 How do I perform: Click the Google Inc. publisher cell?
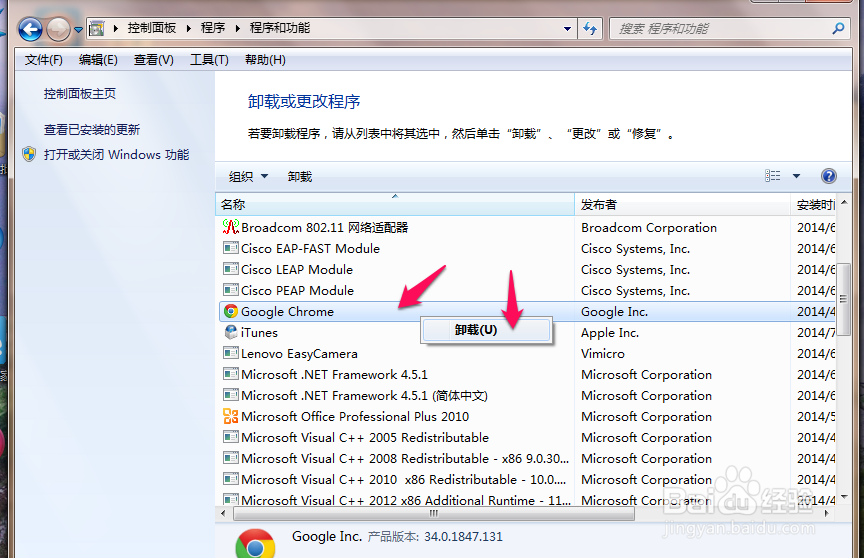pos(614,312)
